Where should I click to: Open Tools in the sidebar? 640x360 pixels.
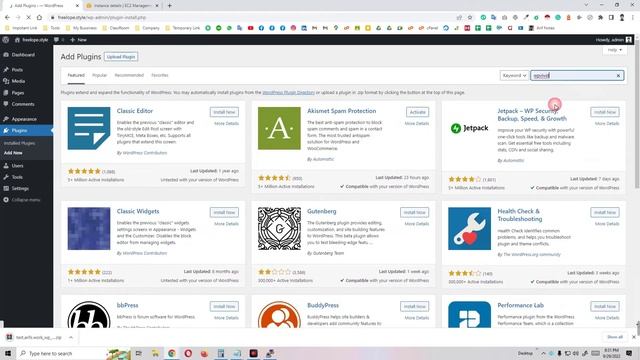[17, 177]
